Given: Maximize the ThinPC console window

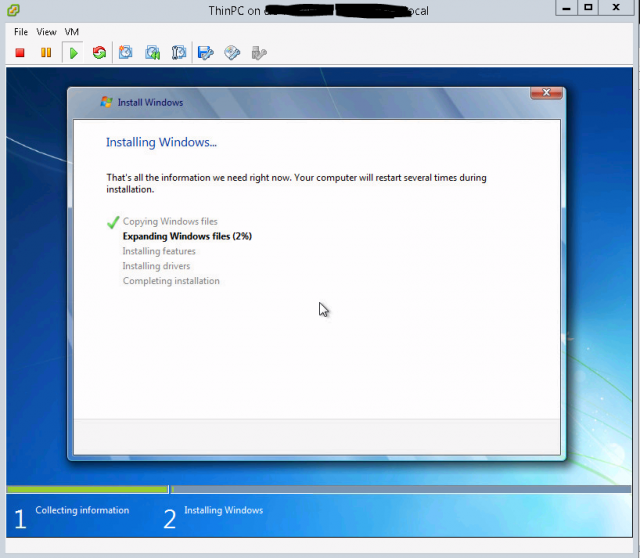Looking at the screenshot, I should (x=588, y=8).
